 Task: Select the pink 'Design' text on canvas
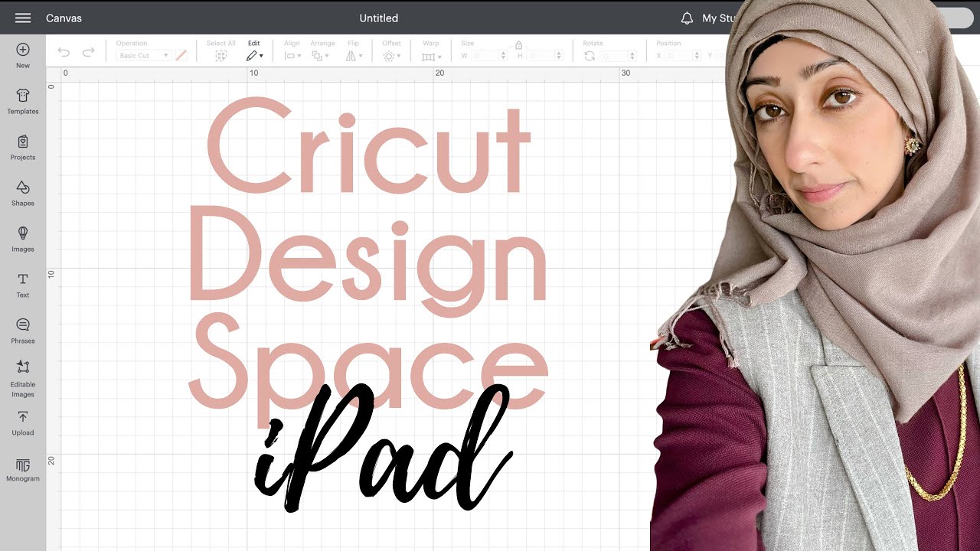367,260
